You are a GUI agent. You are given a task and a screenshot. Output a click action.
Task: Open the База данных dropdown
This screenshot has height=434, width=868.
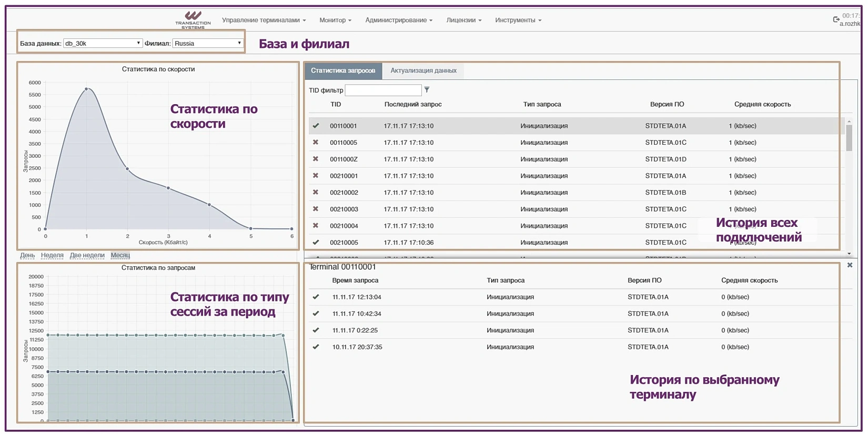(103, 43)
